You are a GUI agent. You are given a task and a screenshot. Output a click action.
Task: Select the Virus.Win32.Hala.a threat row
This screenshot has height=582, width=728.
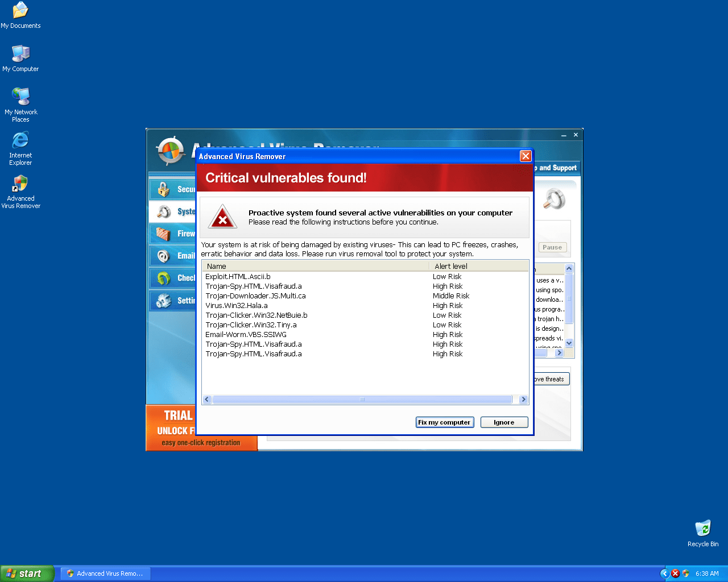(237, 306)
